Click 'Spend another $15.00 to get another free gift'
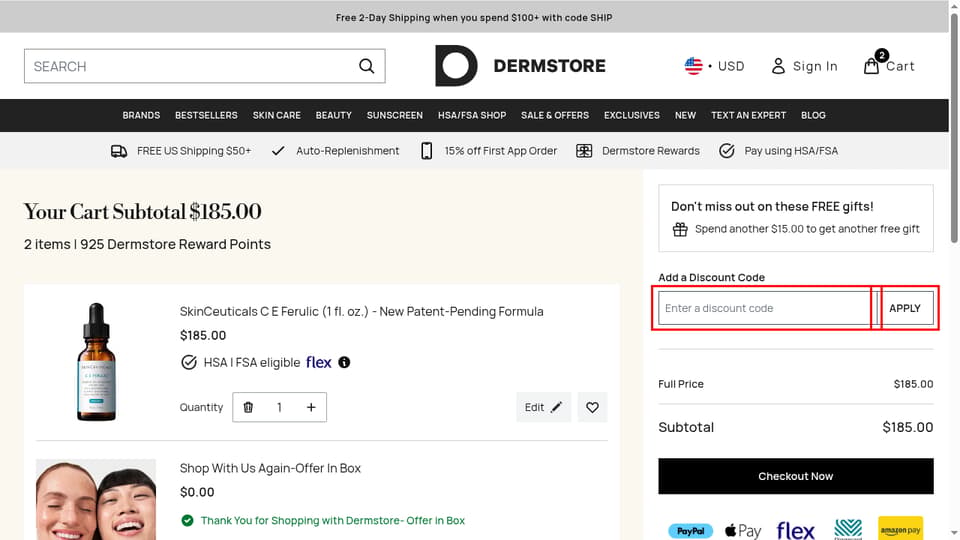The height and width of the screenshot is (540, 960). tap(807, 229)
